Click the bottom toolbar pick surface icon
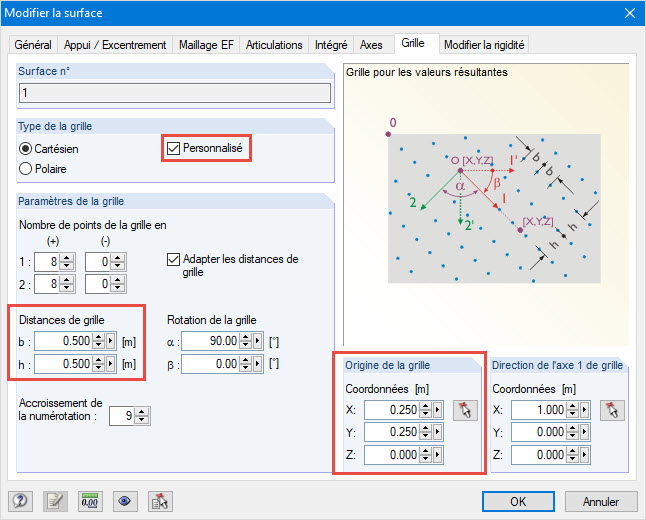 point(160,501)
